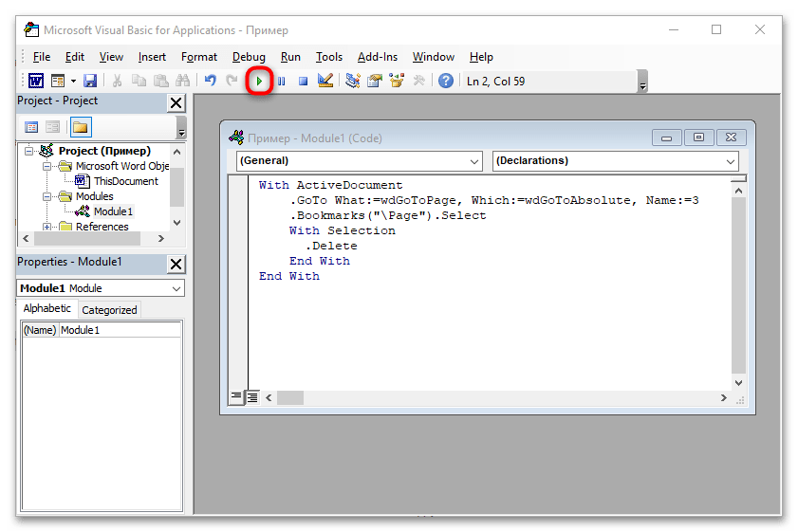Expand the References folder in project tree
Image resolution: width=798 pixels, height=532 pixels.
click(47, 227)
